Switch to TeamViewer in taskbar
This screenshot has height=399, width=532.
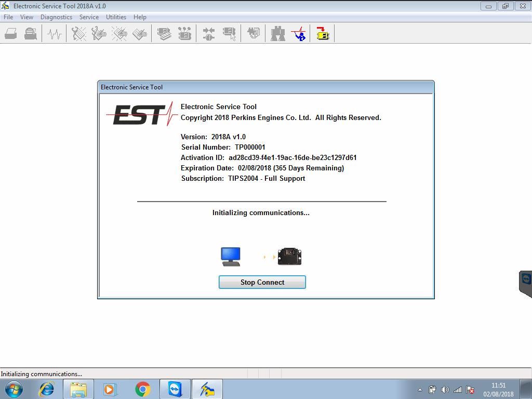(175, 389)
